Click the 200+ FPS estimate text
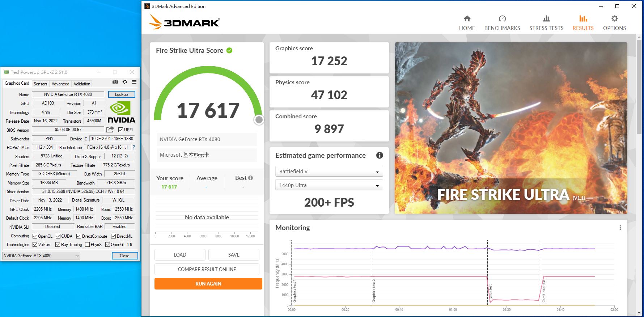 (329, 202)
